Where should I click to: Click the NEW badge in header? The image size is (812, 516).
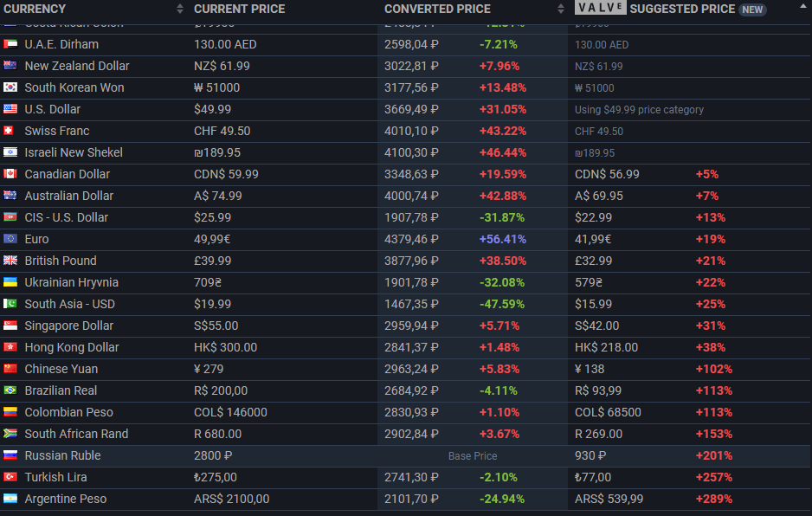[x=752, y=10]
